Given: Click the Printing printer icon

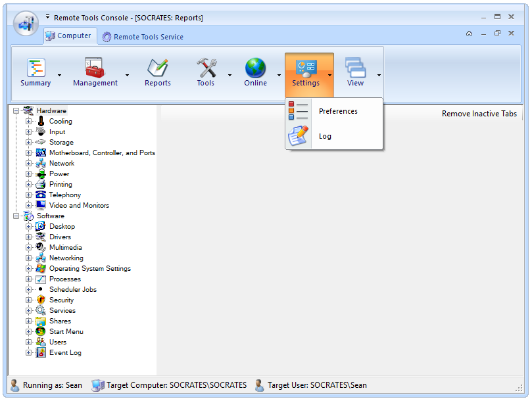Looking at the screenshot, I should point(41,184).
